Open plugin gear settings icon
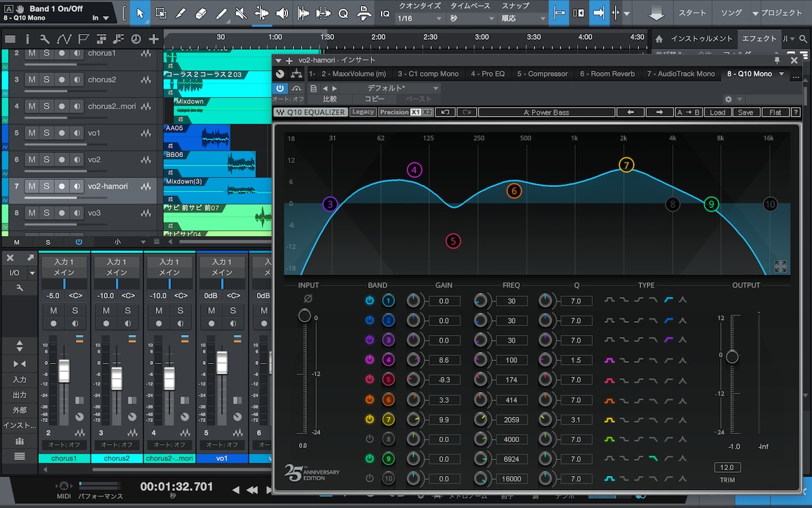This screenshot has height=508, width=812. pyautogui.click(x=729, y=99)
